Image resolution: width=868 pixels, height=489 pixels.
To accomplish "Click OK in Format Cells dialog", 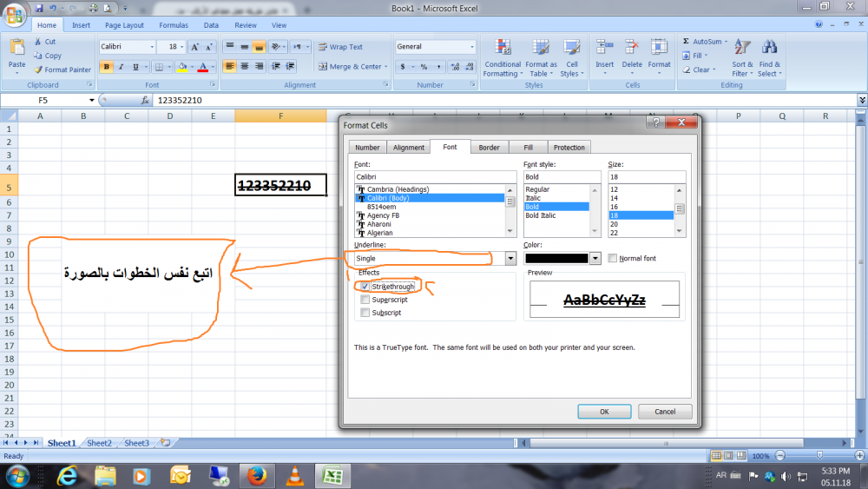I will click(x=604, y=412).
